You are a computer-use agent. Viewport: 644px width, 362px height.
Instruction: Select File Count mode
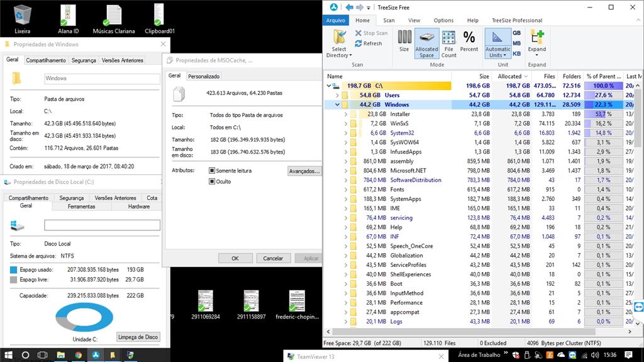coord(448,43)
